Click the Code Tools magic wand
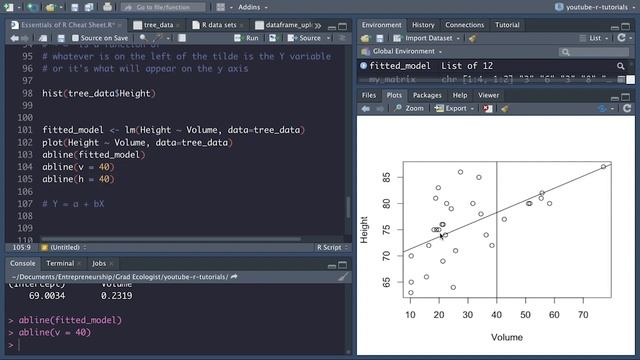Image resolution: width=640 pixels, height=360 pixels. [157, 38]
